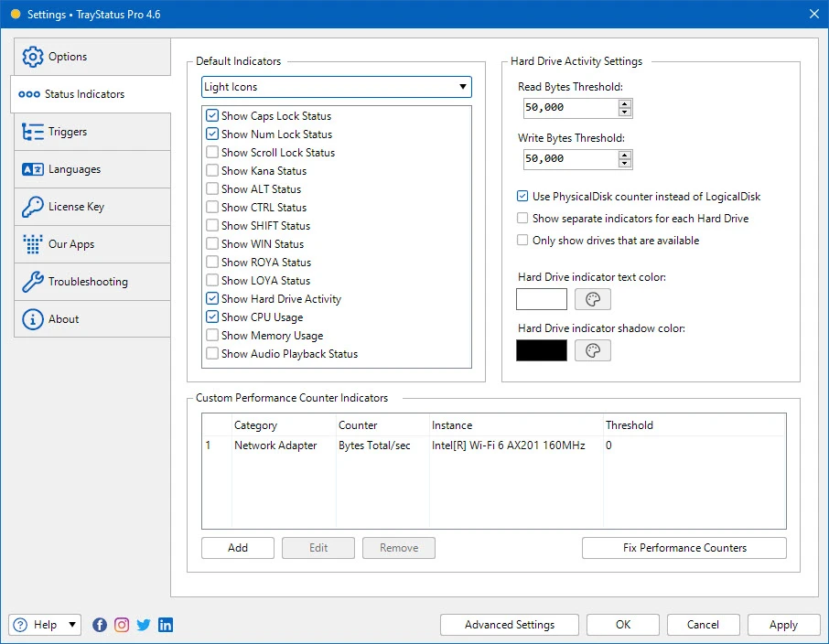Screen dimensions: 829x644
Task: Enable Show Audio Playback Status
Action: [212, 354]
